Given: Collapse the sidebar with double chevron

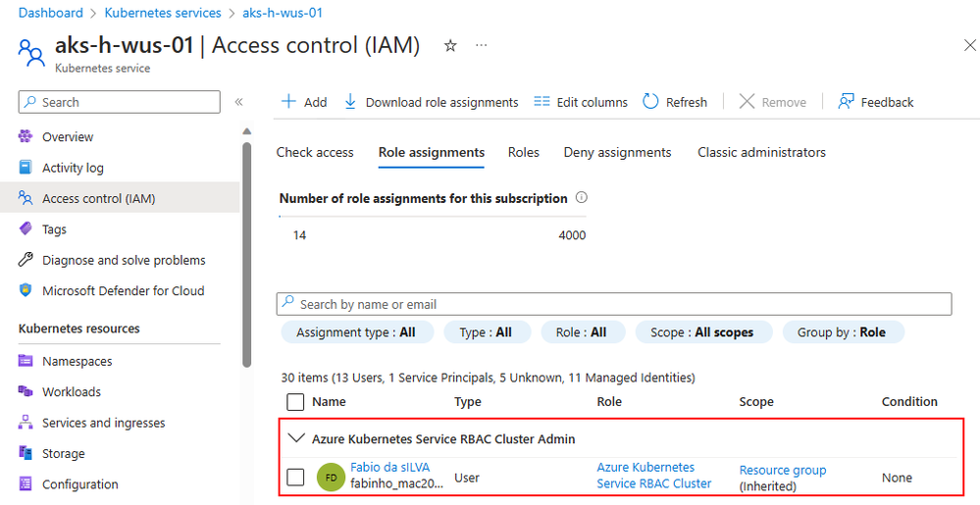Looking at the screenshot, I should 238,102.
